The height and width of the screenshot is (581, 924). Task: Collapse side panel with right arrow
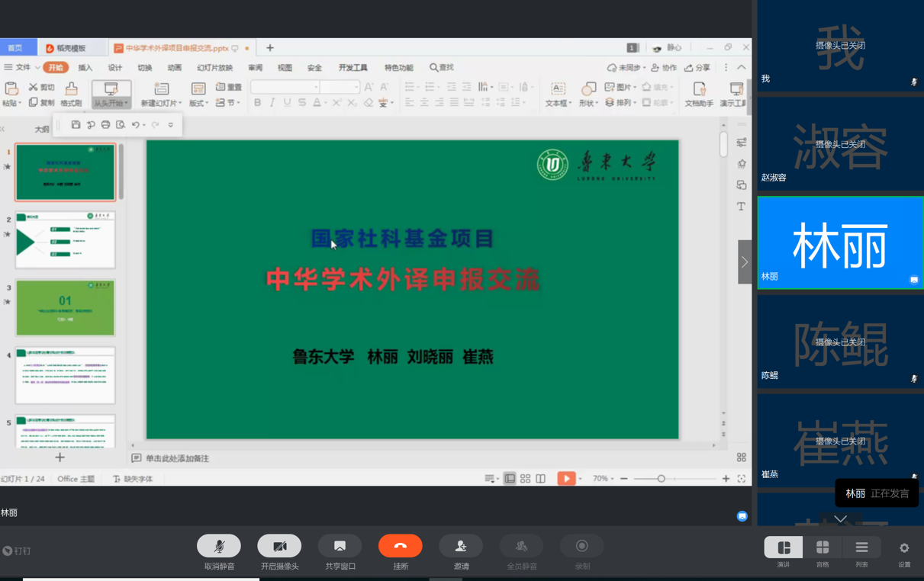(745, 262)
